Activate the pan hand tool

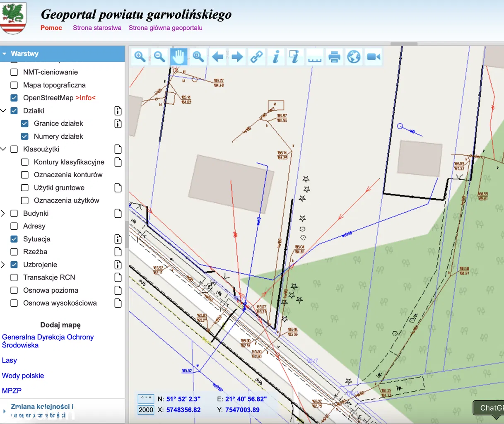click(x=178, y=57)
